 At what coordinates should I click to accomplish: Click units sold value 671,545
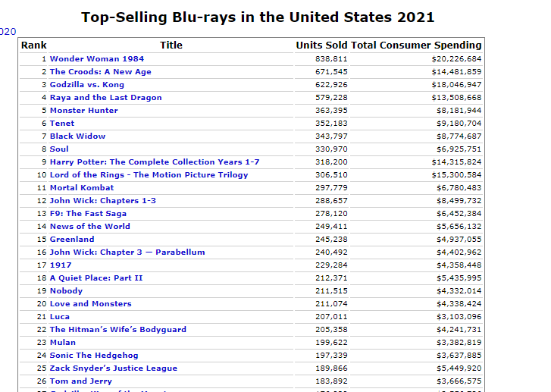click(331, 72)
